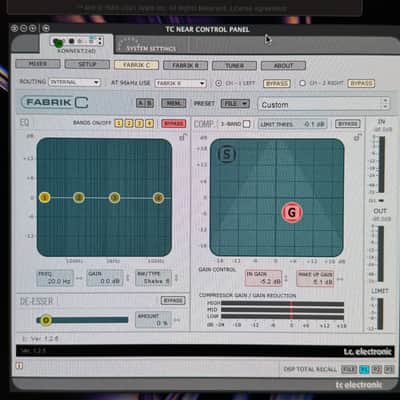The width and height of the screenshot is (400, 400).
Task: Select EQ band 2 node on graph
Action: click(x=79, y=198)
